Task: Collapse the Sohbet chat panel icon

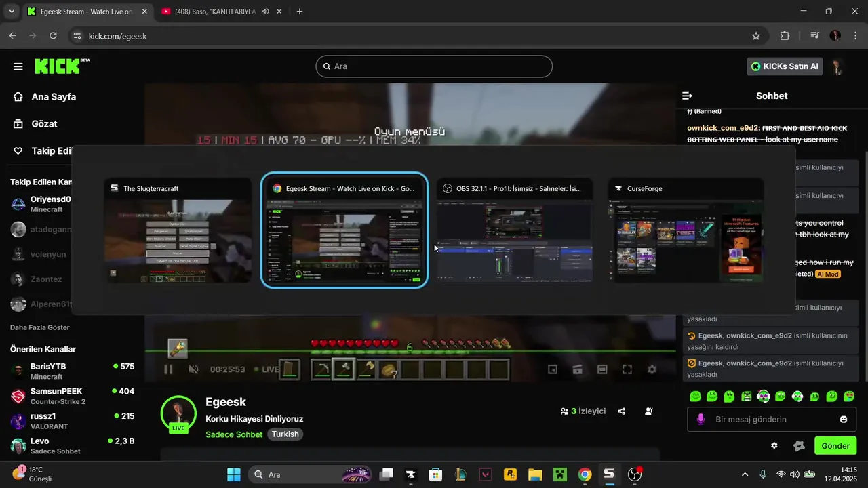Action: point(687,96)
